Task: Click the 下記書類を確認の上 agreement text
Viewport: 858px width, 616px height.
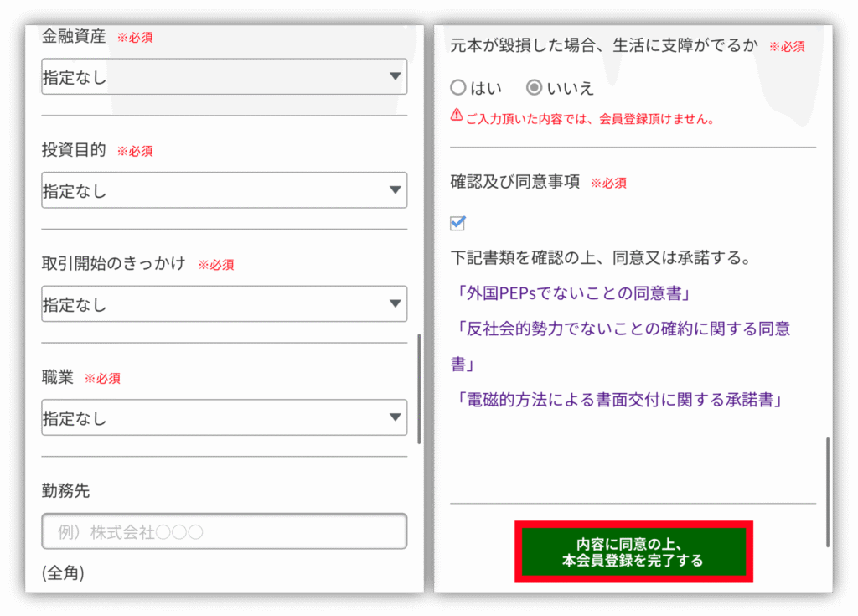Action: [600, 257]
